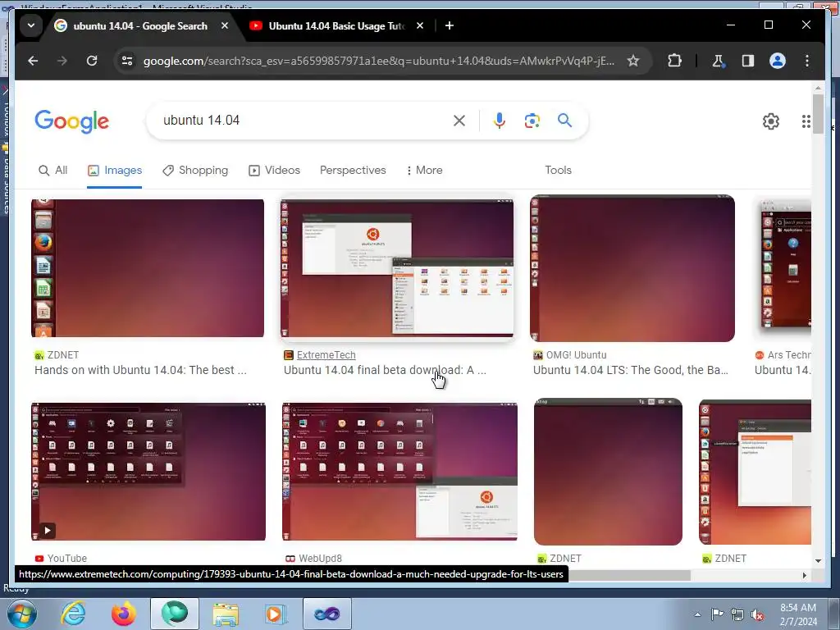Open the network tray icon
The height and width of the screenshot is (630, 840).
[x=737, y=615]
